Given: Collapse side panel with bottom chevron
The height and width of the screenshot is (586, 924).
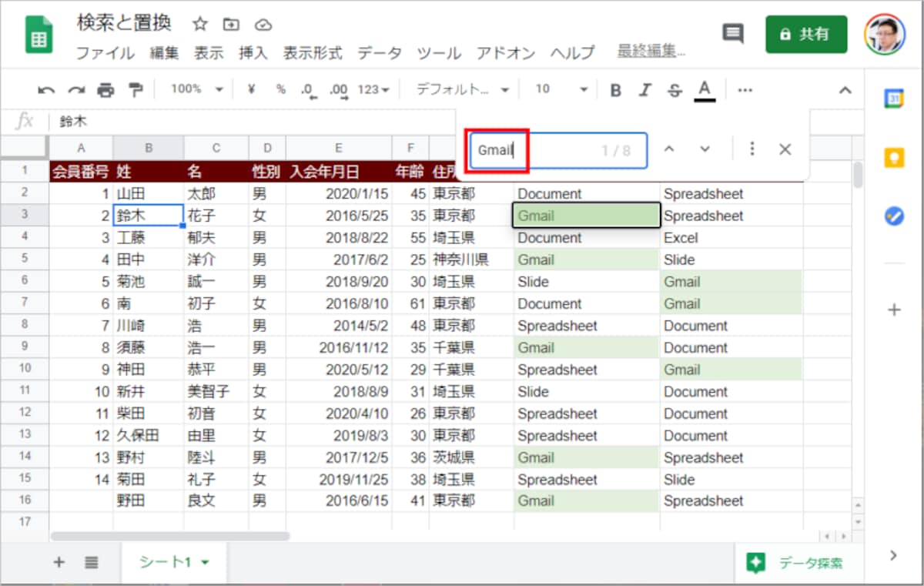Looking at the screenshot, I should (893, 555).
